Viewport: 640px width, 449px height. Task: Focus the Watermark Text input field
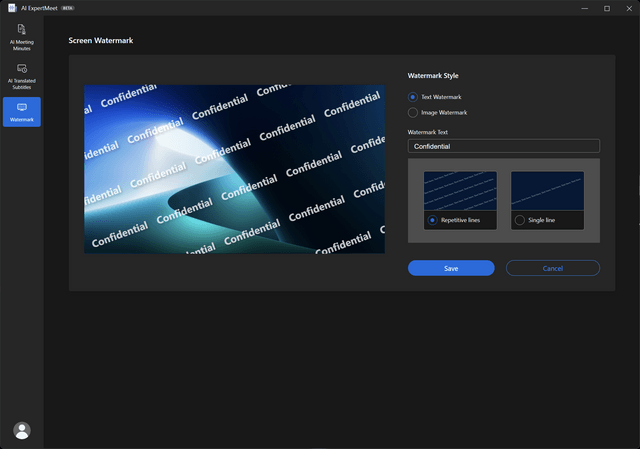[504, 146]
